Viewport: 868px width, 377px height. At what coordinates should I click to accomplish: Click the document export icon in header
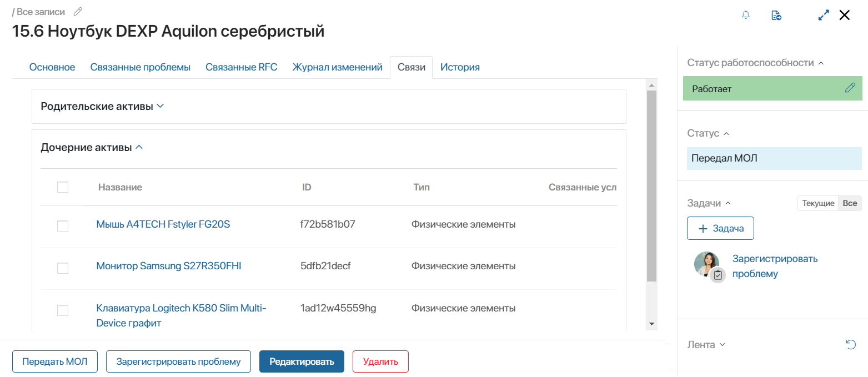(776, 15)
